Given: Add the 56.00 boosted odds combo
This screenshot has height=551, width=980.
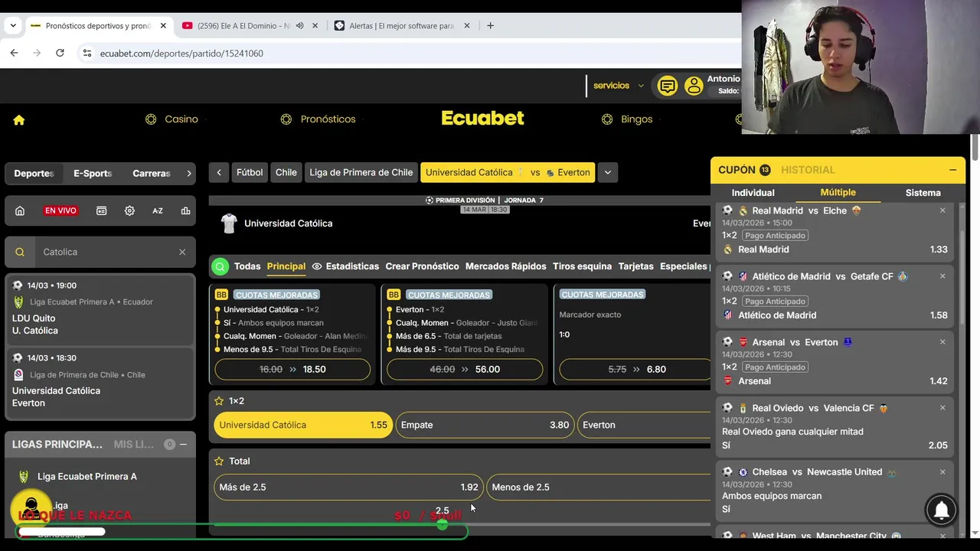Looking at the screenshot, I should (465, 369).
